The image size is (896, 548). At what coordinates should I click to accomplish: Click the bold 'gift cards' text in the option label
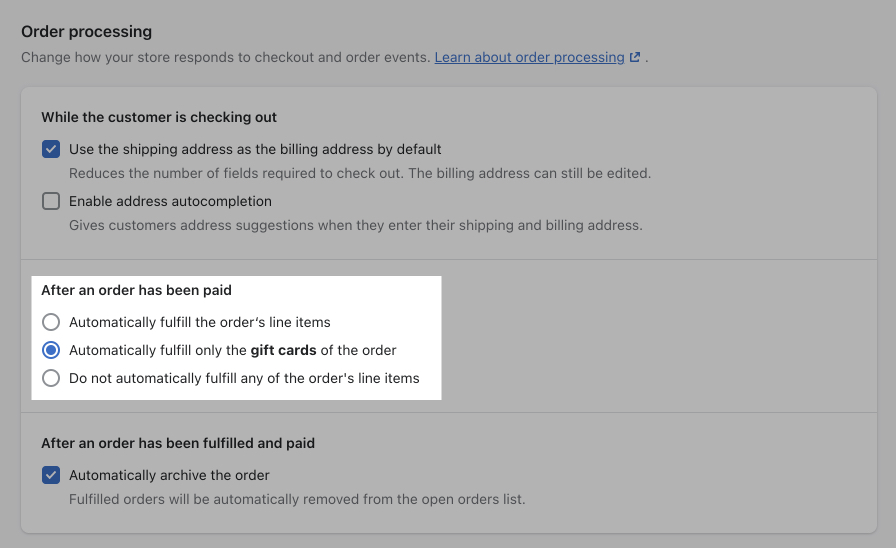tap(283, 350)
